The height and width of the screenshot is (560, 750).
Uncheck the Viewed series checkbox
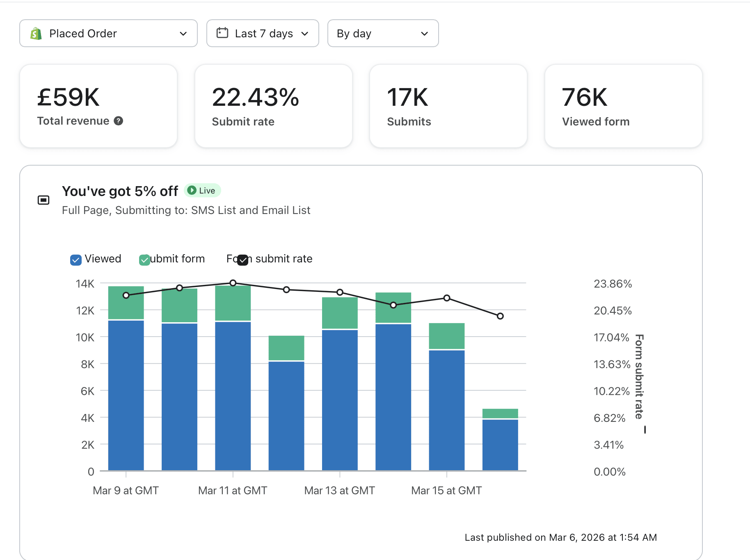point(76,260)
